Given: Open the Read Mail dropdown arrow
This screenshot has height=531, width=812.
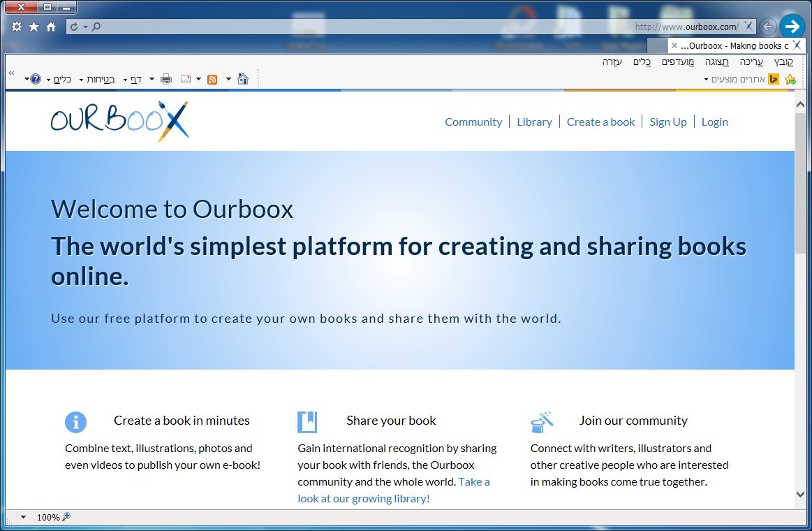Looking at the screenshot, I should point(198,79).
